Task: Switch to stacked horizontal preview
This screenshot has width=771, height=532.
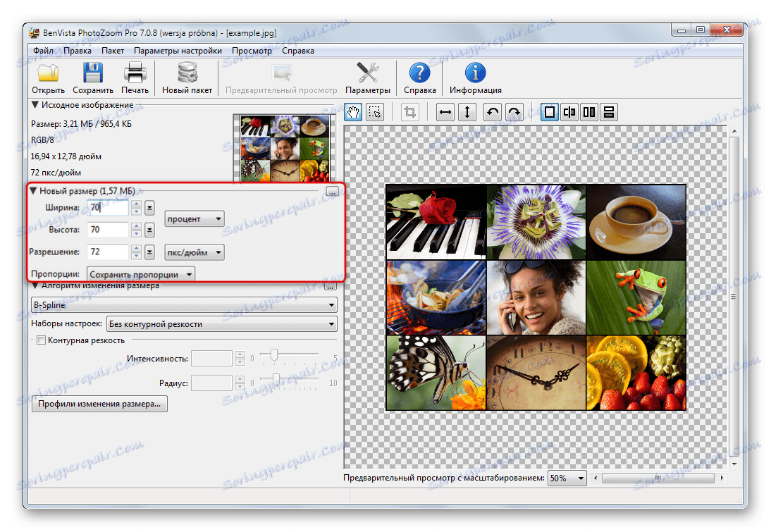Action: 609,112
